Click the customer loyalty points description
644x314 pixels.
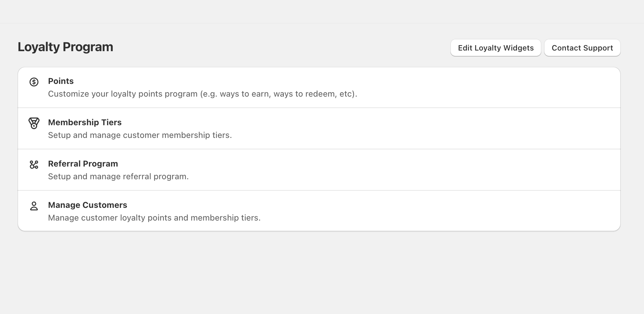154,218
